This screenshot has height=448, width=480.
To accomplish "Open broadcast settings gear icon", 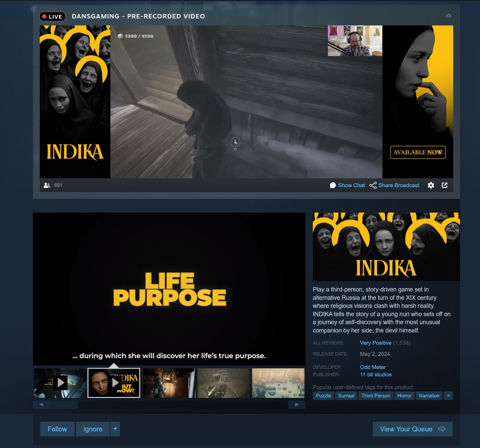I will pos(431,185).
